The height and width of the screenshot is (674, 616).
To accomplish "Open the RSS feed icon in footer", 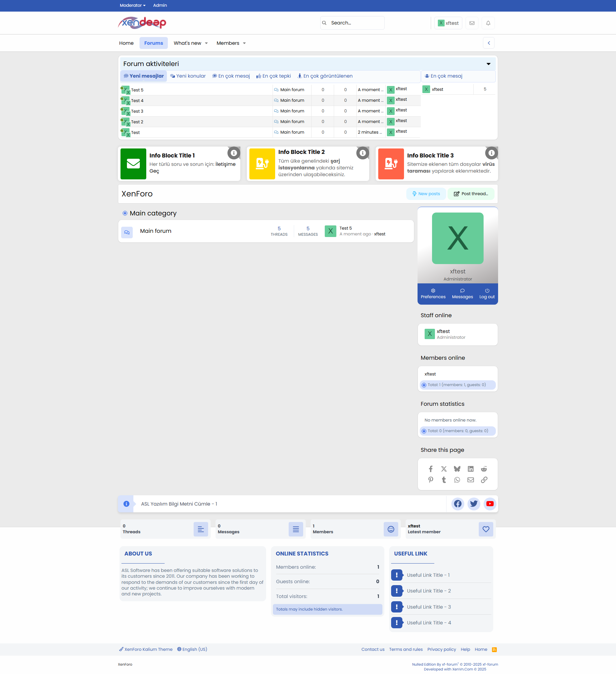I will (494, 649).
